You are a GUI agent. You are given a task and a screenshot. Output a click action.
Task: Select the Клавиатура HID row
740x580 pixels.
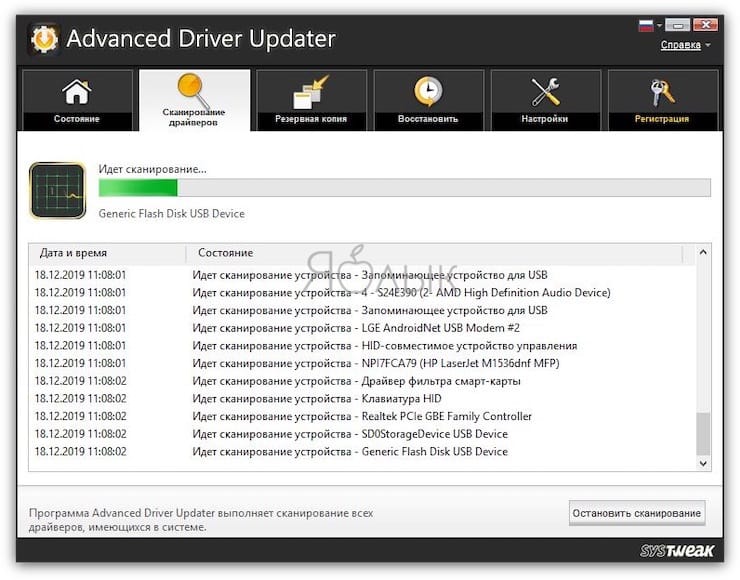click(362, 399)
